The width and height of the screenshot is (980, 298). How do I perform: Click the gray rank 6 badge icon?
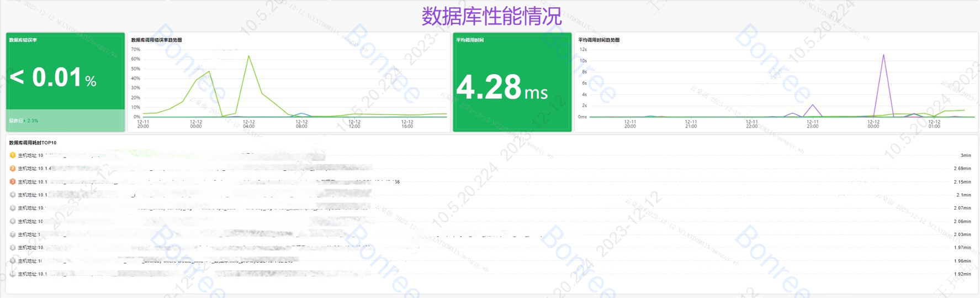pyautogui.click(x=13, y=221)
